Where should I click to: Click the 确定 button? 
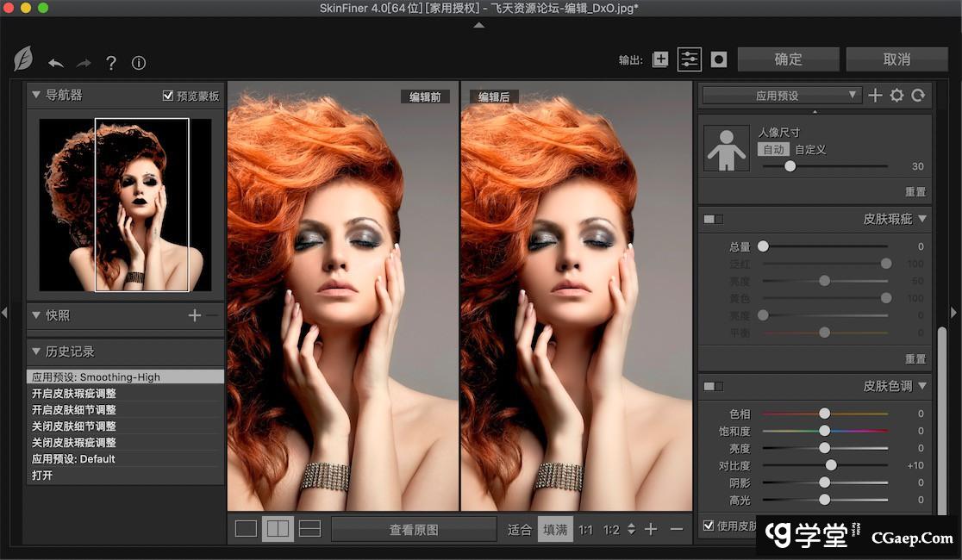(788, 59)
